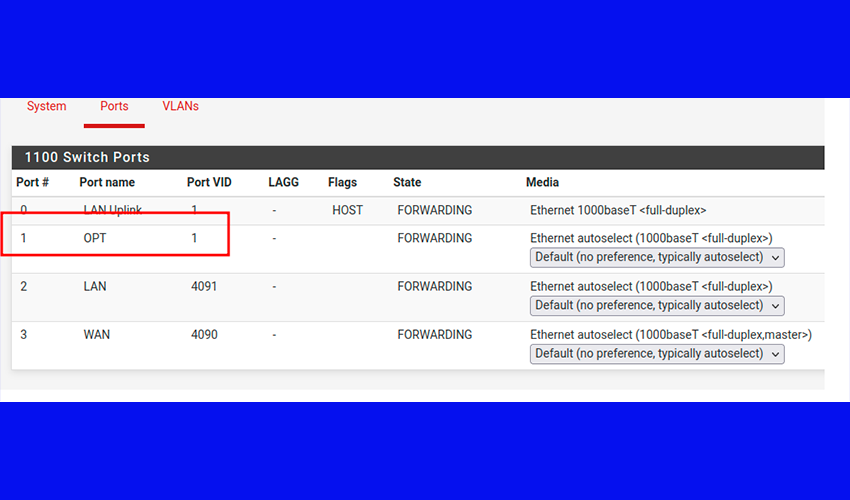Open media dropdown for LAN port 2
Screen dimensions: 850x500
[x=657, y=305]
